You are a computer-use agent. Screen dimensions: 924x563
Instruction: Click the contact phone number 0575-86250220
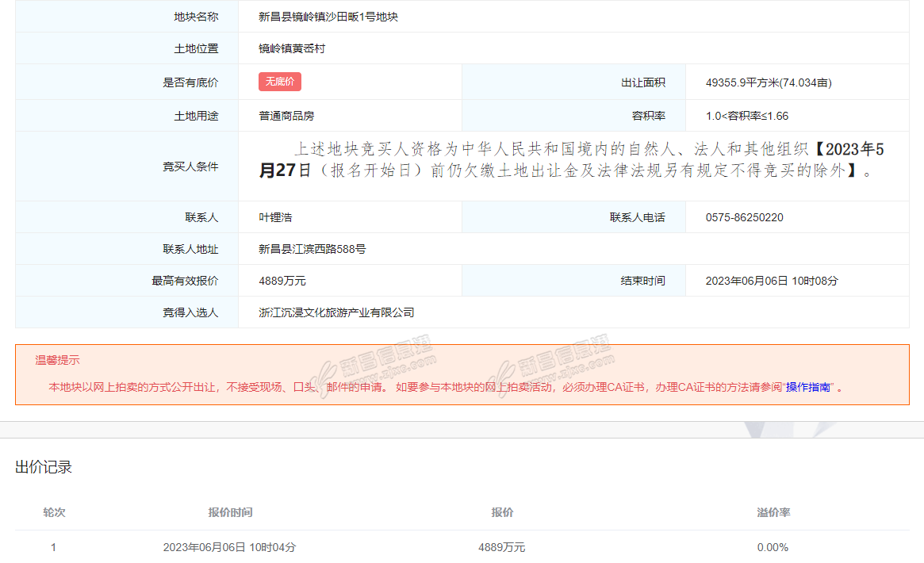click(x=744, y=217)
